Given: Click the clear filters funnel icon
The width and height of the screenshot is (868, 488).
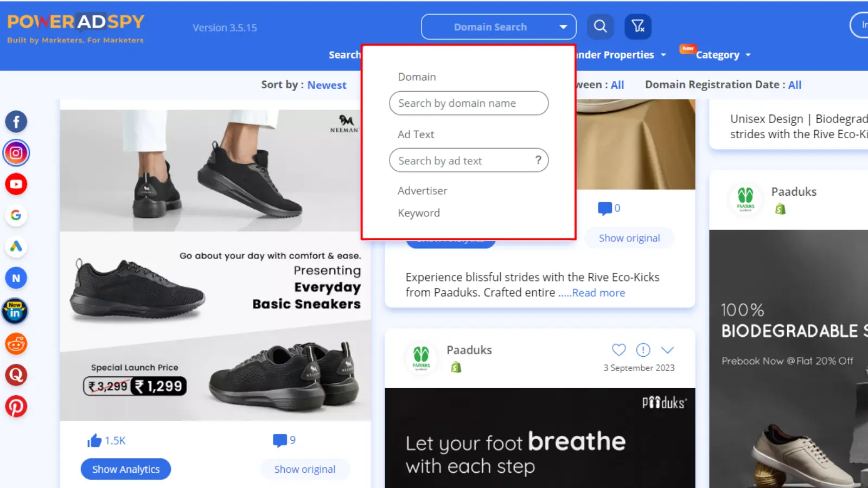Looking at the screenshot, I should [638, 26].
